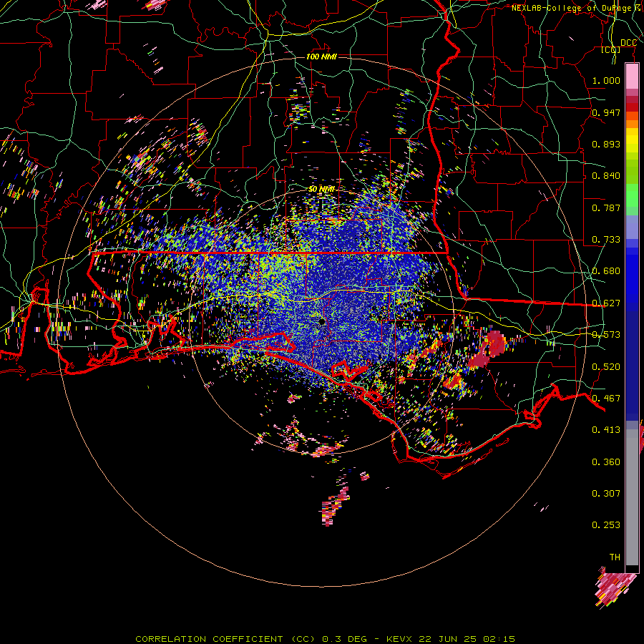Click the DCC label above the color scale

(x=628, y=43)
